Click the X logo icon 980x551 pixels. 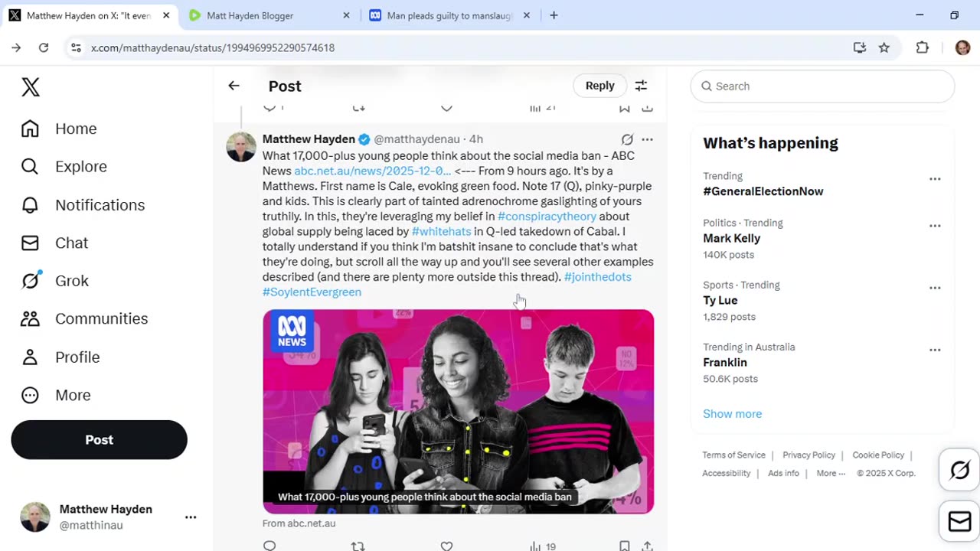tap(31, 87)
